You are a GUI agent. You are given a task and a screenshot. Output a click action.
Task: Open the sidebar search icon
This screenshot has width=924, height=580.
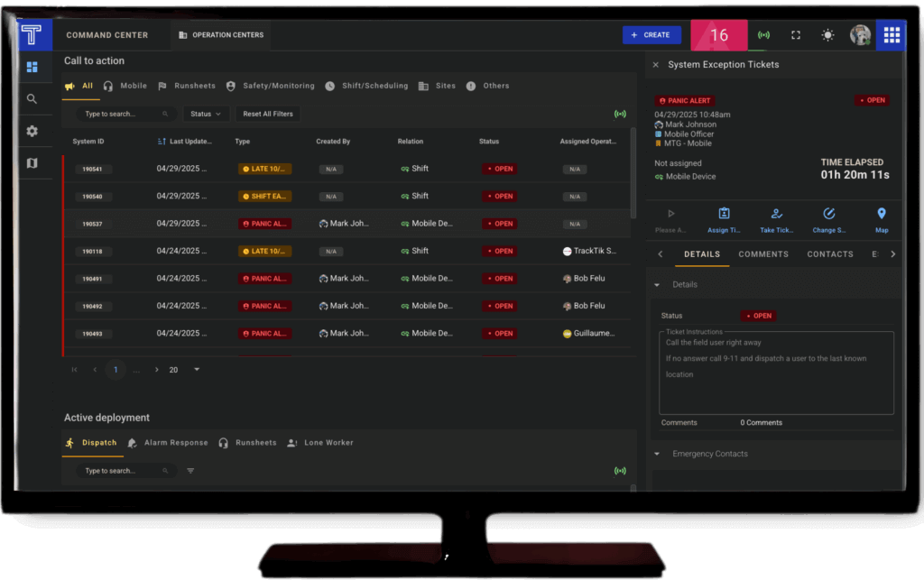point(32,99)
